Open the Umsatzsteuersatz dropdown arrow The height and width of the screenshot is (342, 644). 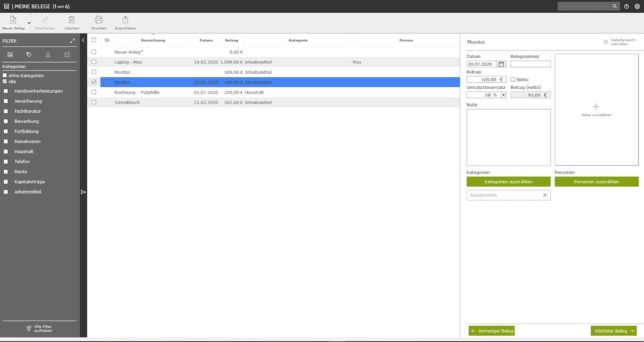point(503,95)
